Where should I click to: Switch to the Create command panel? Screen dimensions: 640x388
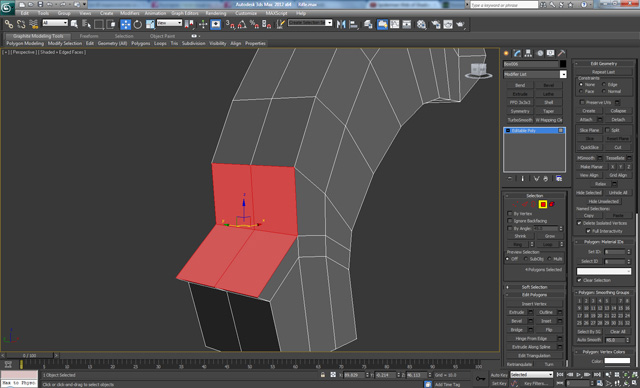[507, 53]
